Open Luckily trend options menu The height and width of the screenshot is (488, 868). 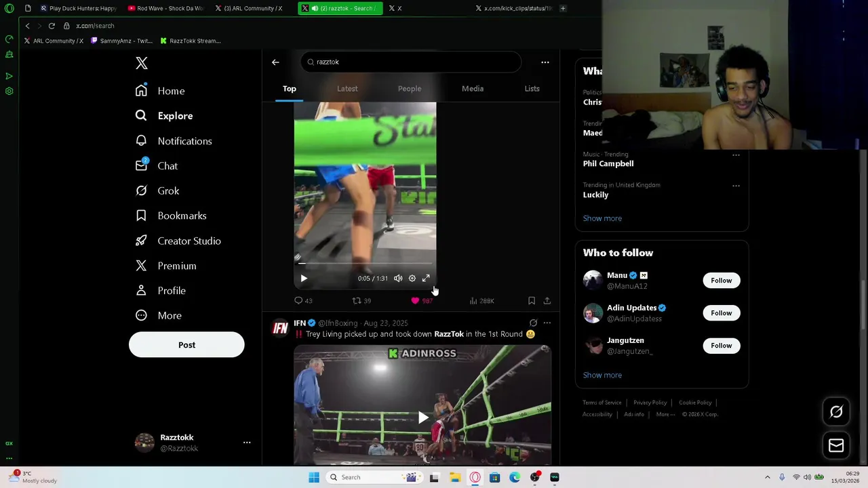[736, 186]
